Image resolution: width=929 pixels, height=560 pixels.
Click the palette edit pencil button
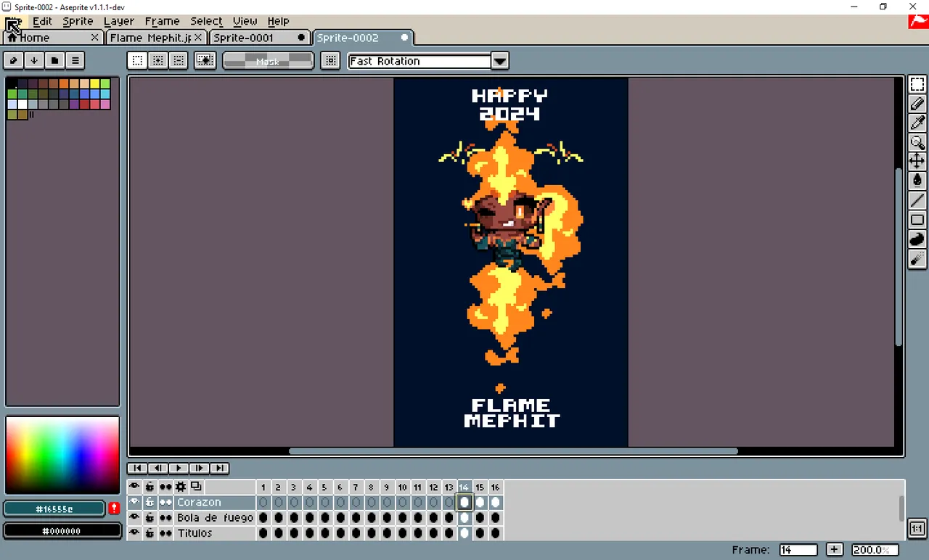(14, 60)
